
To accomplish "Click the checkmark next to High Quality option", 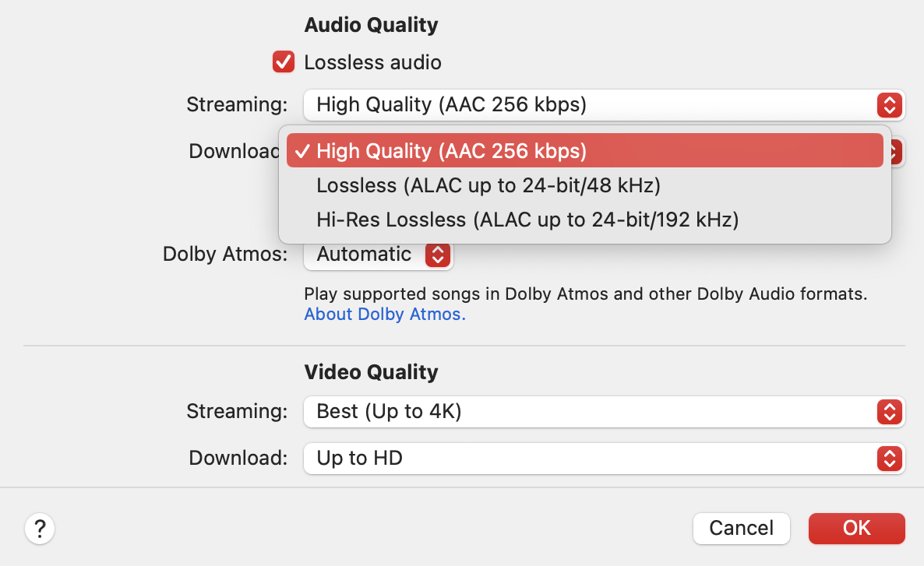I will [304, 151].
